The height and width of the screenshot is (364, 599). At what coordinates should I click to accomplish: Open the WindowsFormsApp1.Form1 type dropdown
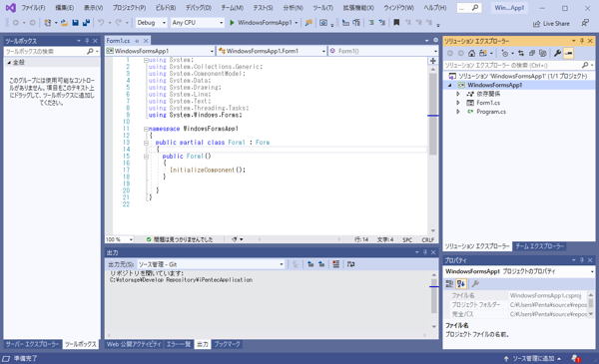coord(272,51)
